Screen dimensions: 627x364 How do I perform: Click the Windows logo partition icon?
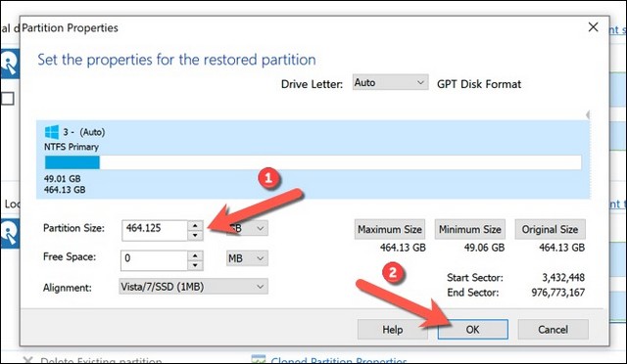(52, 132)
